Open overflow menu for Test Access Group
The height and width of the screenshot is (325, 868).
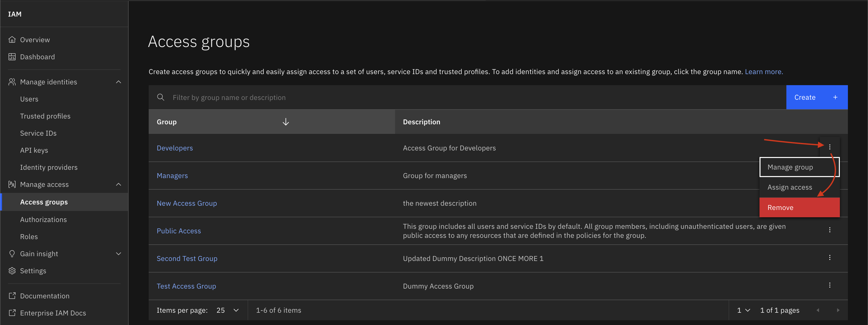(830, 285)
